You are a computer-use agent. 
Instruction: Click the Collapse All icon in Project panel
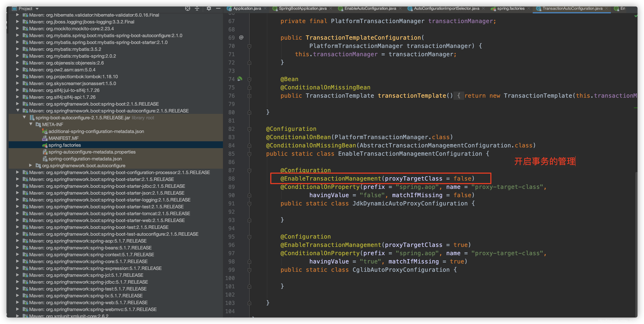(x=197, y=8)
